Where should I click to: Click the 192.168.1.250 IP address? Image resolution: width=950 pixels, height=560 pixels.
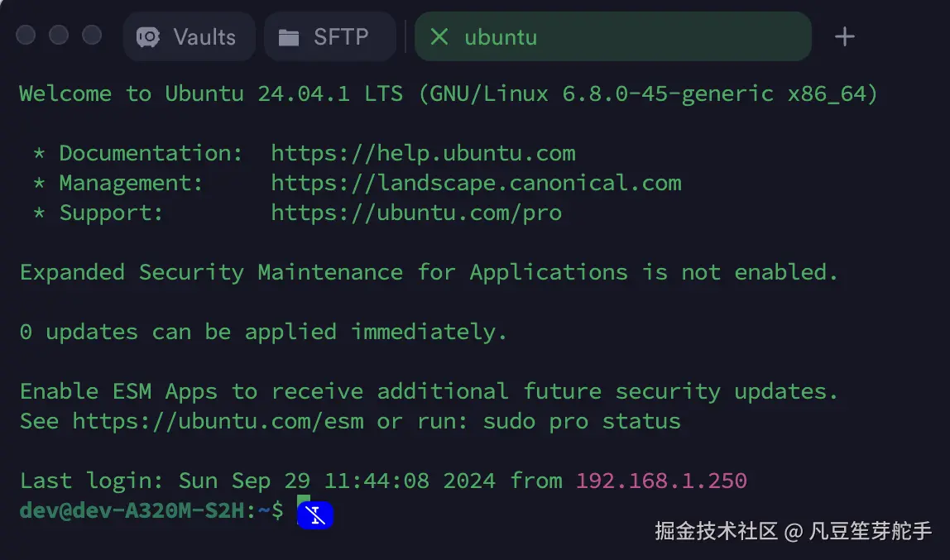click(661, 481)
